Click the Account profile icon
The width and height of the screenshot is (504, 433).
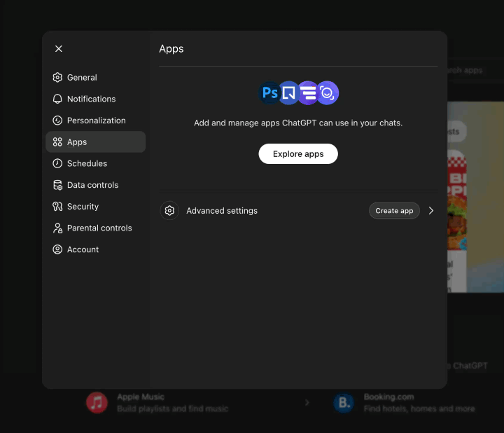tap(57, 249)
